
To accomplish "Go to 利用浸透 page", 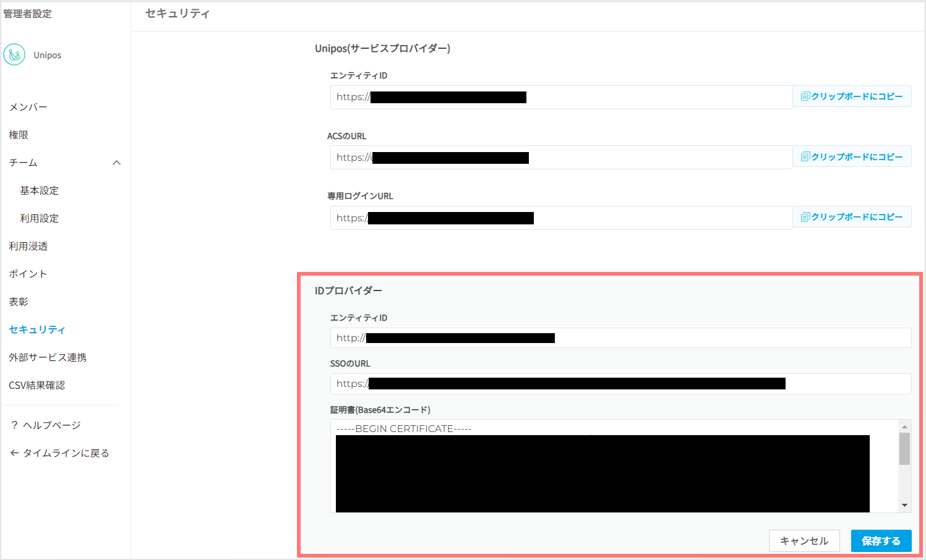I will point(28,246).
